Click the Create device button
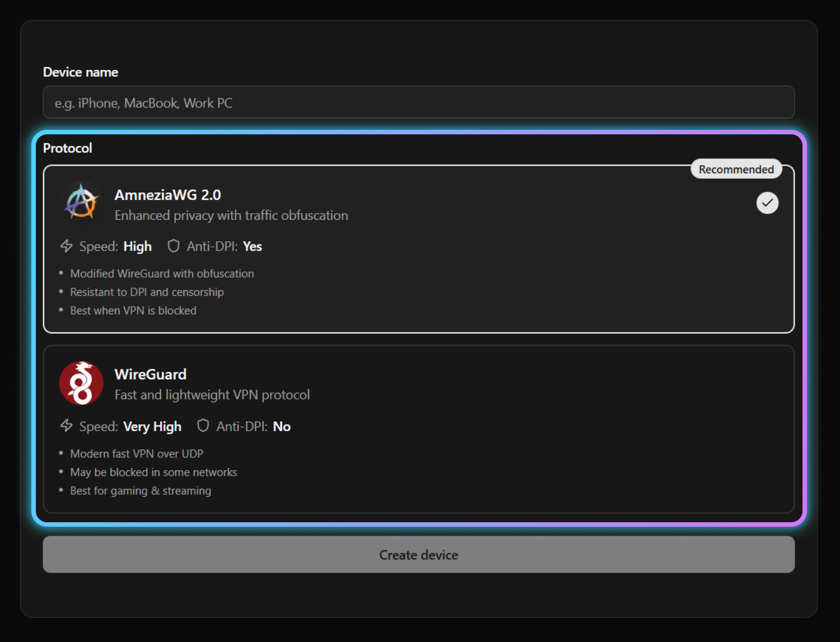Image resolution: width=840 pixels, height=642 pixels. pyautogui.click(x=419, y=555)
